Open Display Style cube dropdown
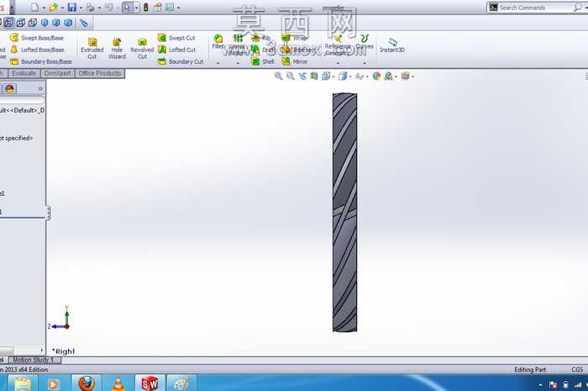588x391 pixels. click(x=344, y=77)
